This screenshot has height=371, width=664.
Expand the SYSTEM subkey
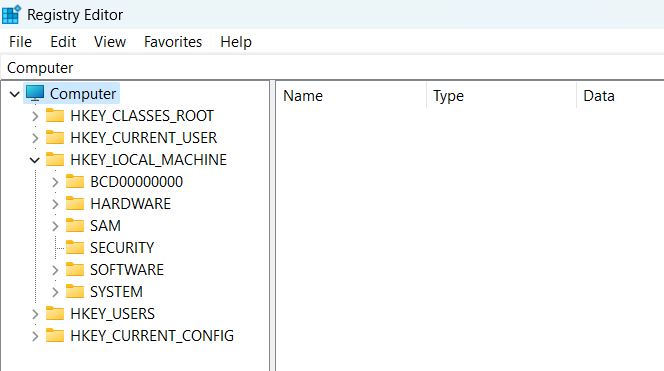pos(55,292)
